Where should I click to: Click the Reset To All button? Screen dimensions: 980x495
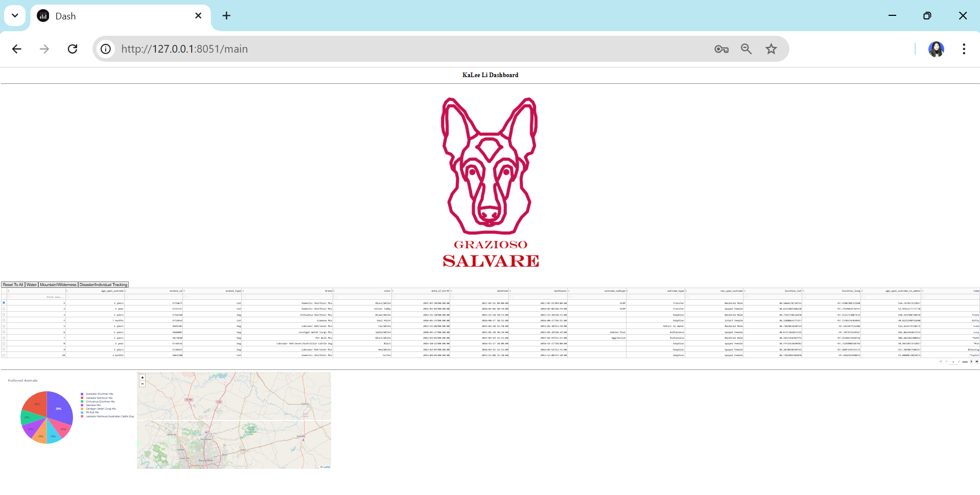pyautogui.click(x=13, y=285)
